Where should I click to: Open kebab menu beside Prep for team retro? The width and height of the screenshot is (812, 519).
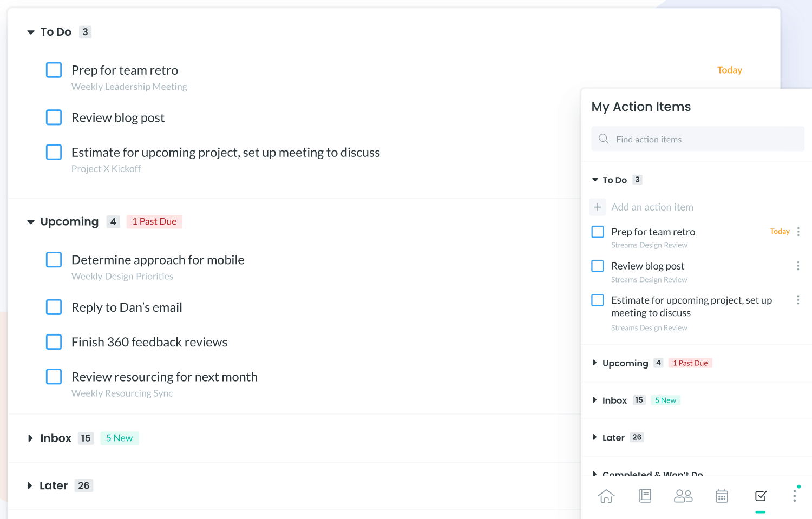(x=798, y=232)
